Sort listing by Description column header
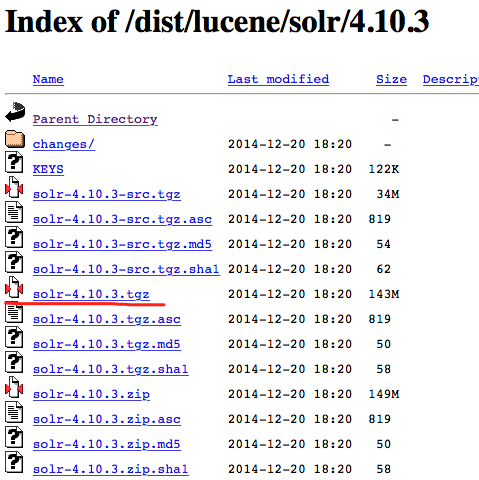Screen dimensions: 479x480 click(451, 79)
